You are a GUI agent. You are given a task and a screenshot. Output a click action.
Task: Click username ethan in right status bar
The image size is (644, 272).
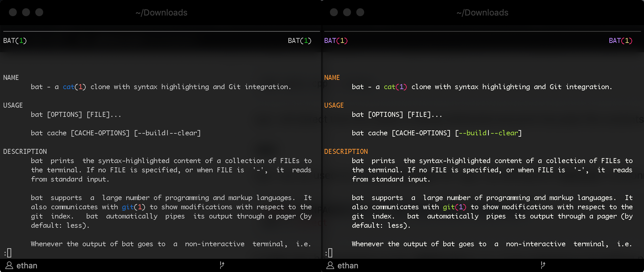pos(348,266)
